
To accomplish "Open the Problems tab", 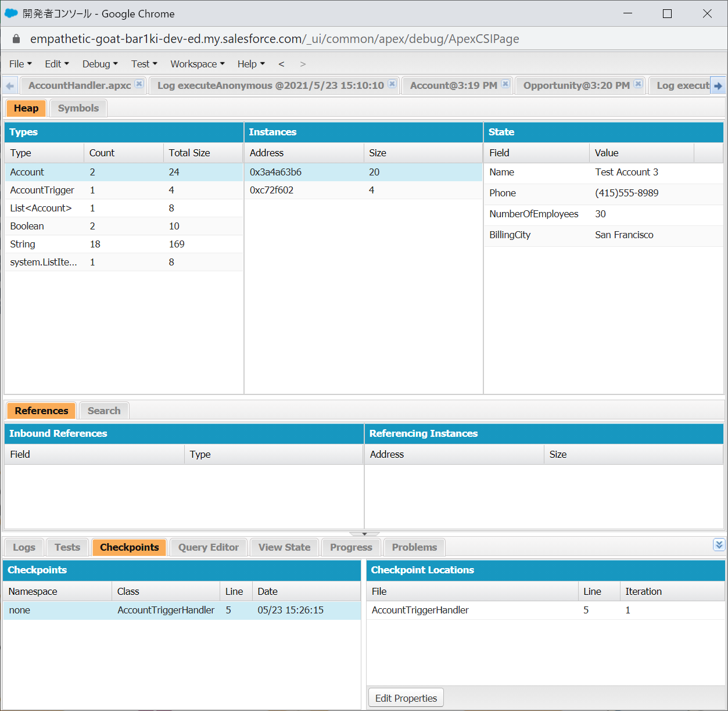I will click(414, 547).
